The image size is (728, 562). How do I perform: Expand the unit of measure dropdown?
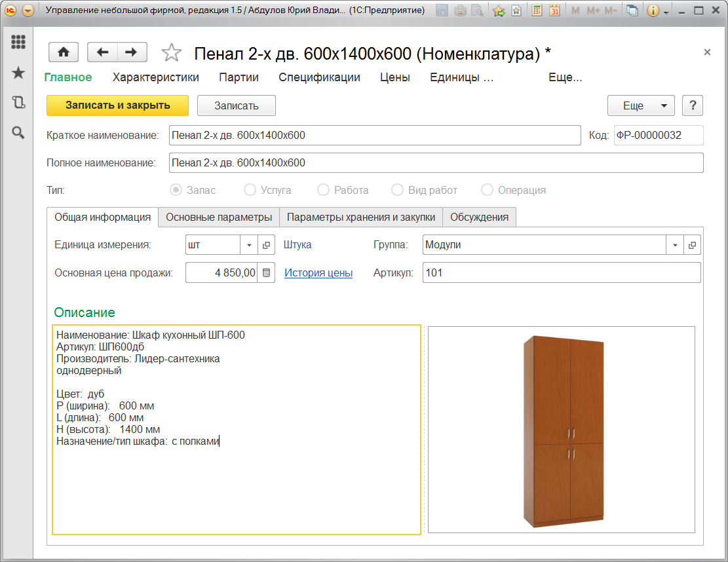[249, 245]
